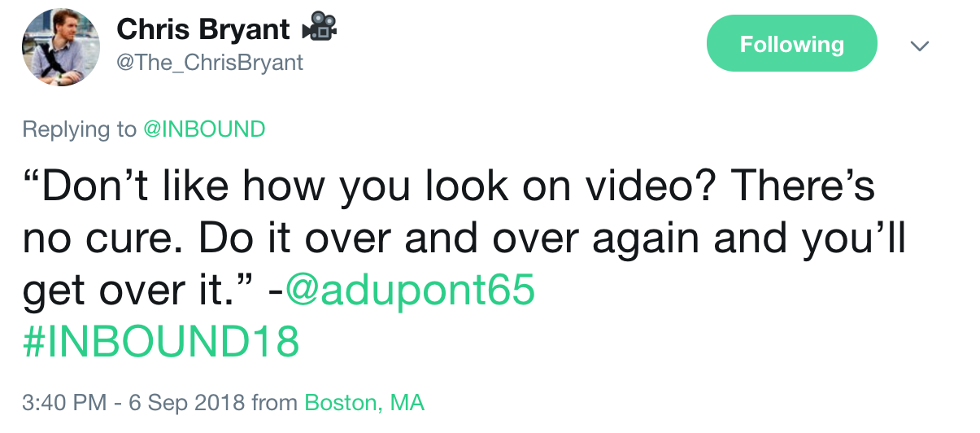
Task: Select the 'Replying to' label text
Action: [80, 129]
